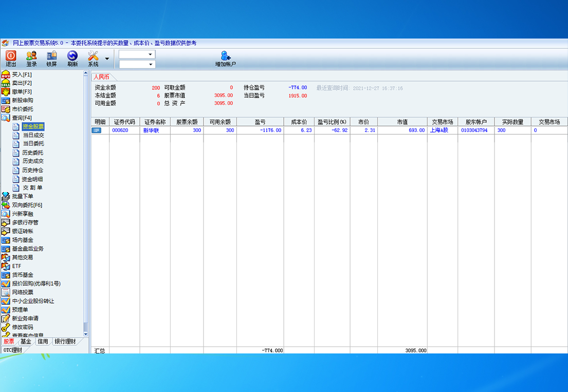Open 撤单[F3] cancel order in the sidebar
This screenshot has height=392, width=568.
(22, 92)
